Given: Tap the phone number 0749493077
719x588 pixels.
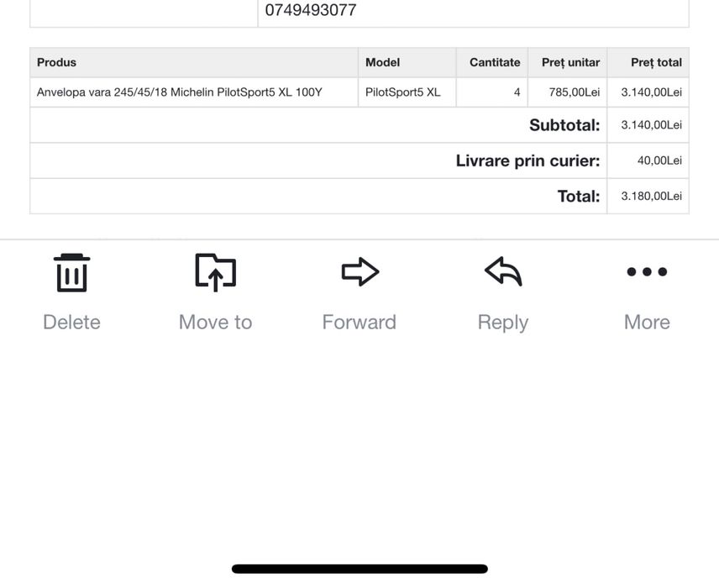Looking at the screenshot, I should point(311,9).
